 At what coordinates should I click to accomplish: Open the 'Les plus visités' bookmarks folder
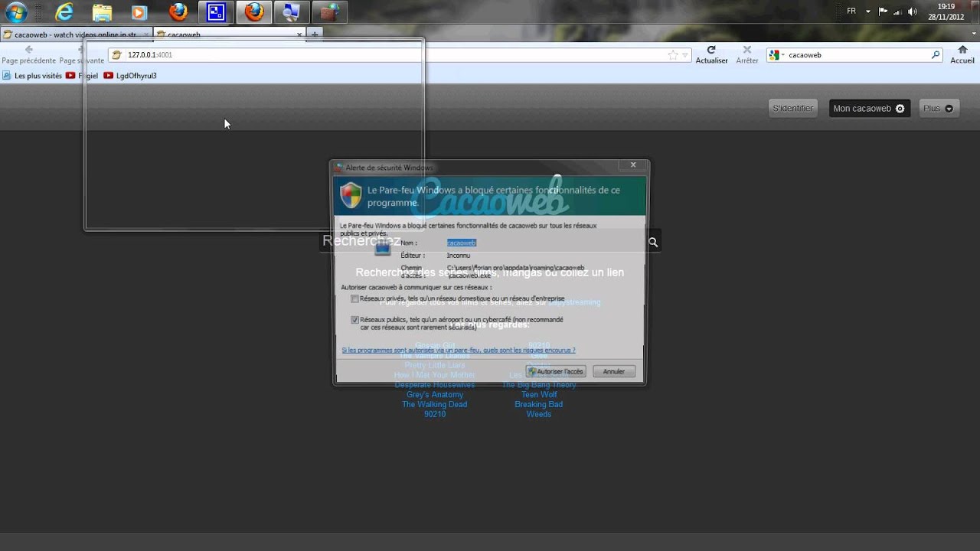pos(32,76)
